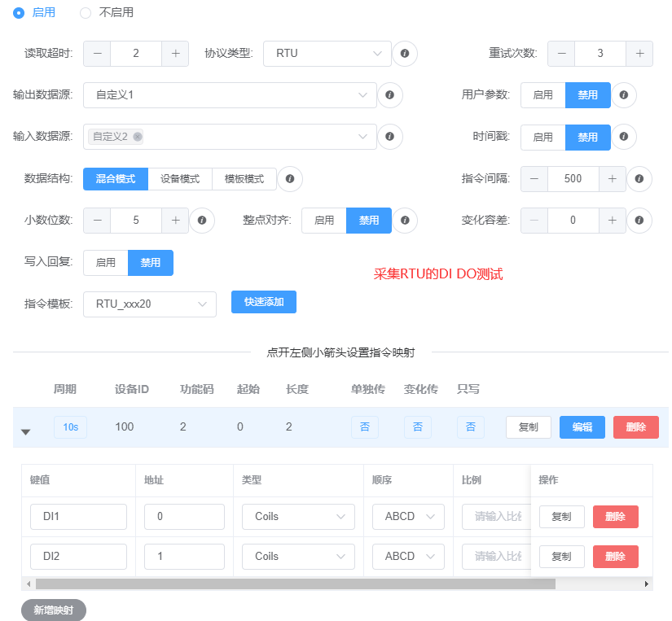Viewport: 672px width, 621px height.
Task: Click the 快速添加 button
Action: pyautogui.click(x=263, y=302)
